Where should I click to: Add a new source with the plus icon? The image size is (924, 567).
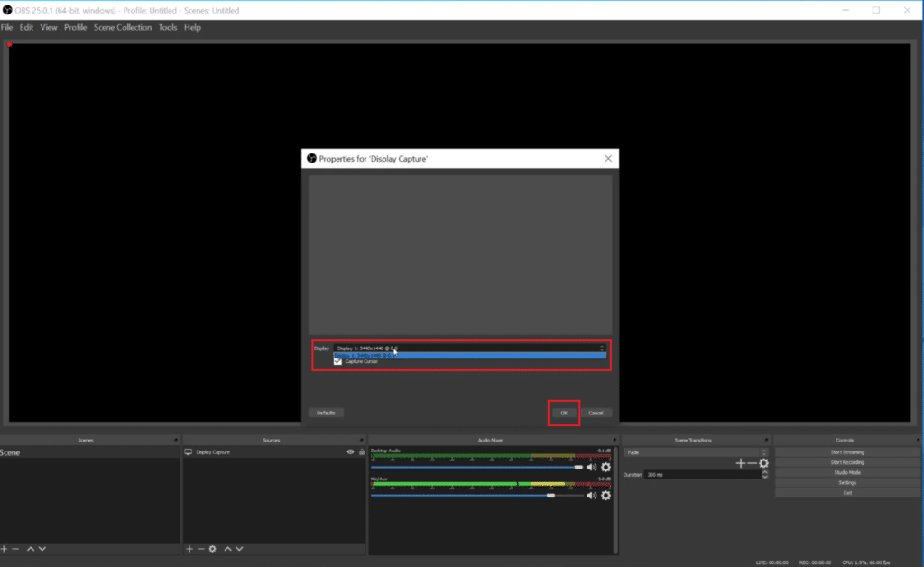point(189,548)
